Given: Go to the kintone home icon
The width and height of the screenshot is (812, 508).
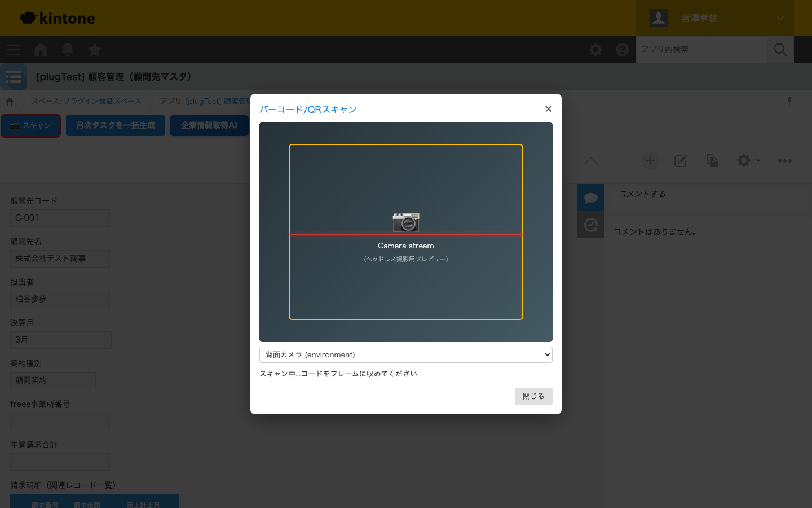Looking at the screenshot, I should coord(41,50).
